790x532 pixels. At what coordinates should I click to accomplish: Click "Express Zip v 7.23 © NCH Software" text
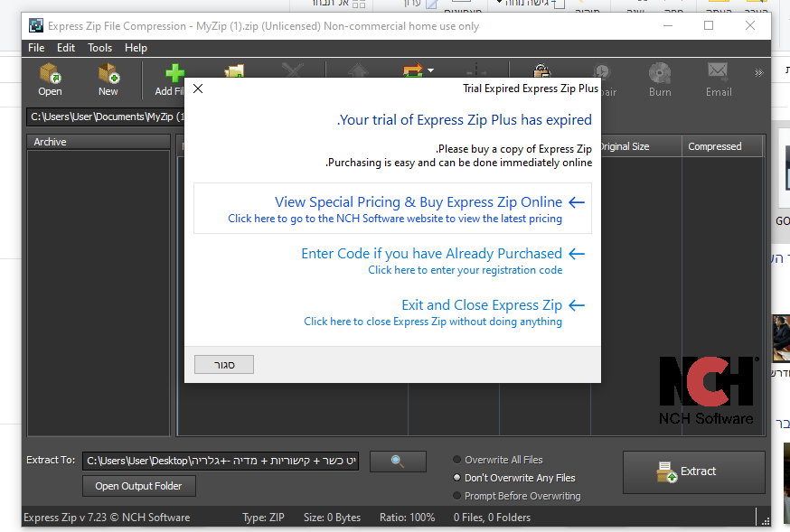coord(107,518)
